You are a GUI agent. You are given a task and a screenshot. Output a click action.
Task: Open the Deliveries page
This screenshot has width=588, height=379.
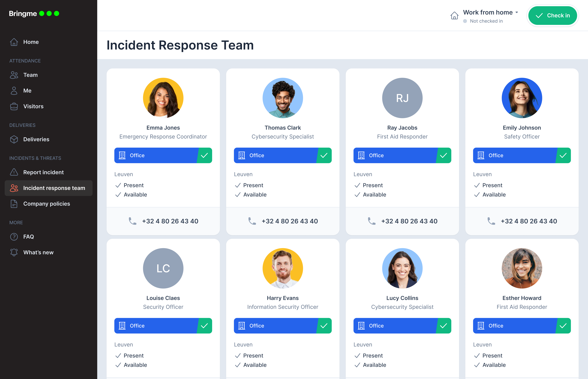(49, 140)
